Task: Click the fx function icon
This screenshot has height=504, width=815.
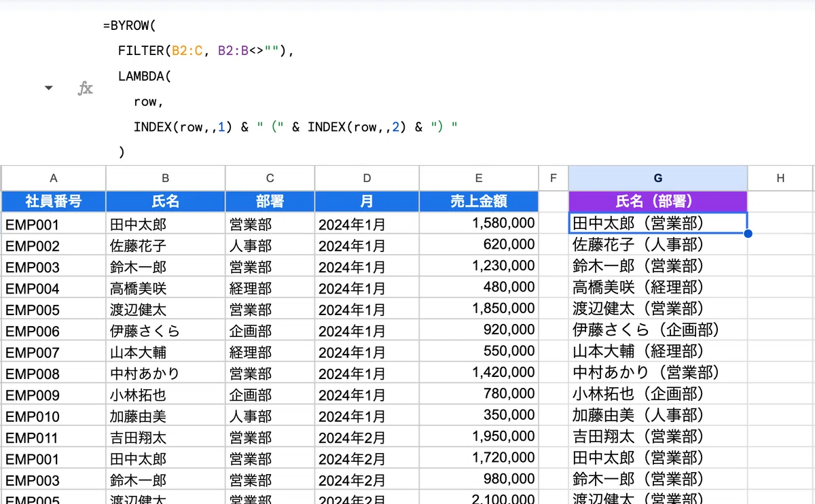Action: pos(85,88)
